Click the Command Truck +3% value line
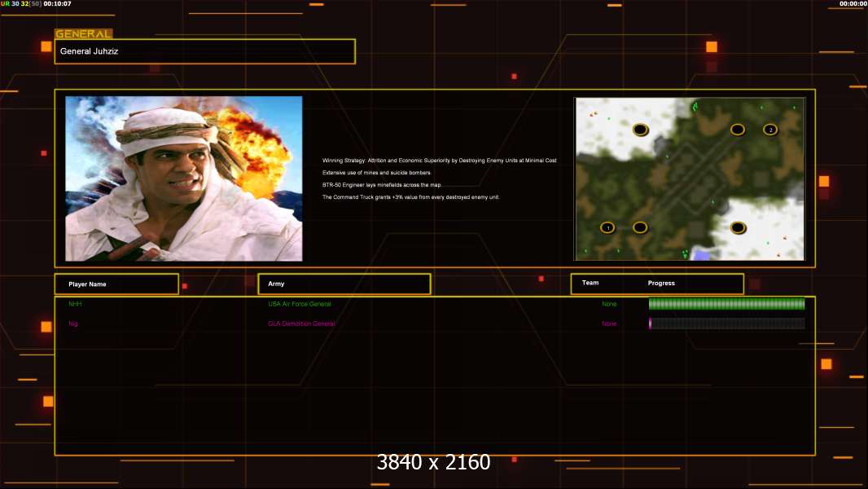Image resolution: width=868 pixels, height=489 pixels. [x=410, y=197]
